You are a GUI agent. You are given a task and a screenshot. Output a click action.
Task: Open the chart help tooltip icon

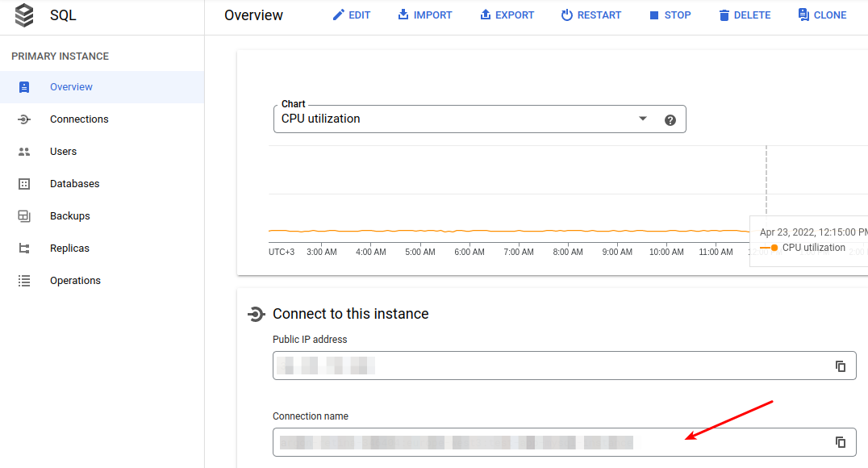[670, 119]
